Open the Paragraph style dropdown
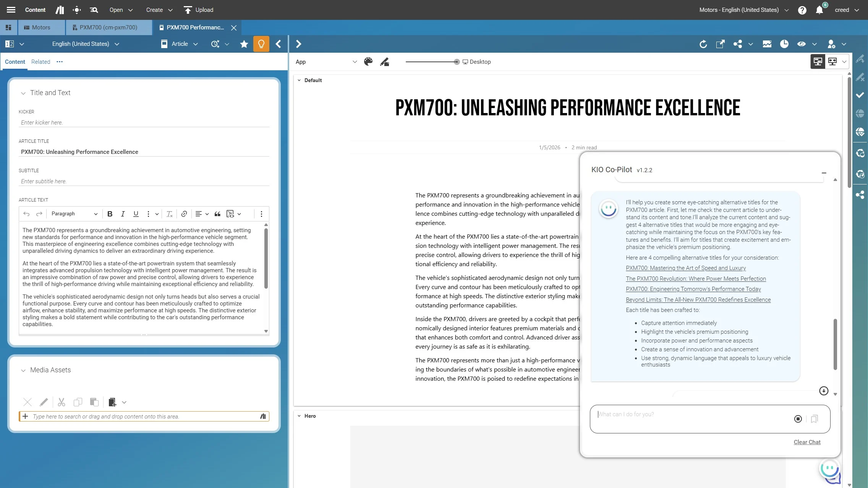The width and height of the screenshot is (868, 488). tap(74, 214)
